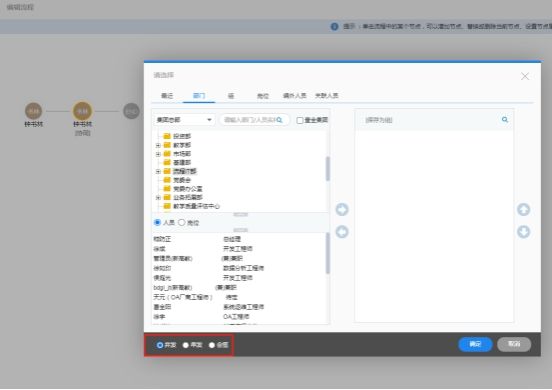Click the blue 确定 button
Viewport: 552px width, 390px height.
click(x=475, y=344)
